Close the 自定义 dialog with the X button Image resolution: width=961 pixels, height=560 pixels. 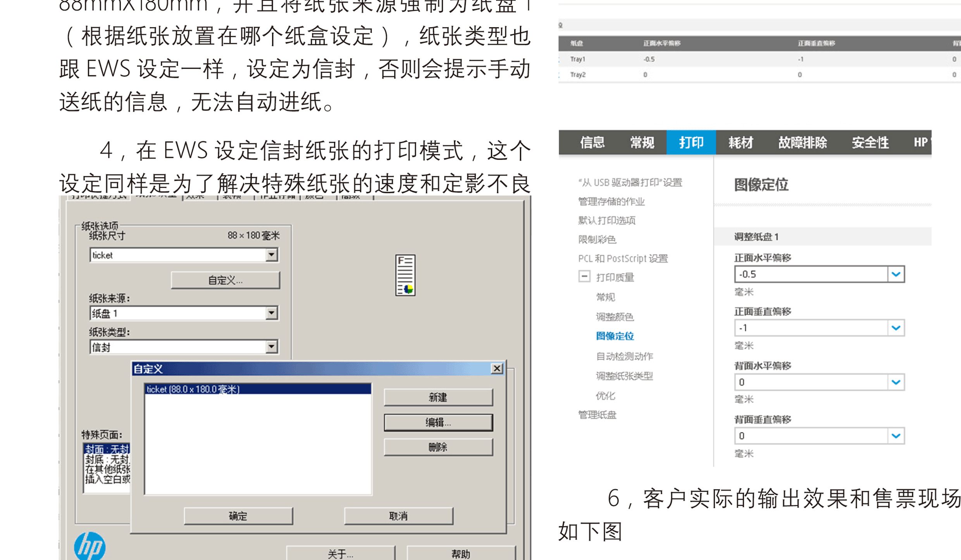(496, 368)
